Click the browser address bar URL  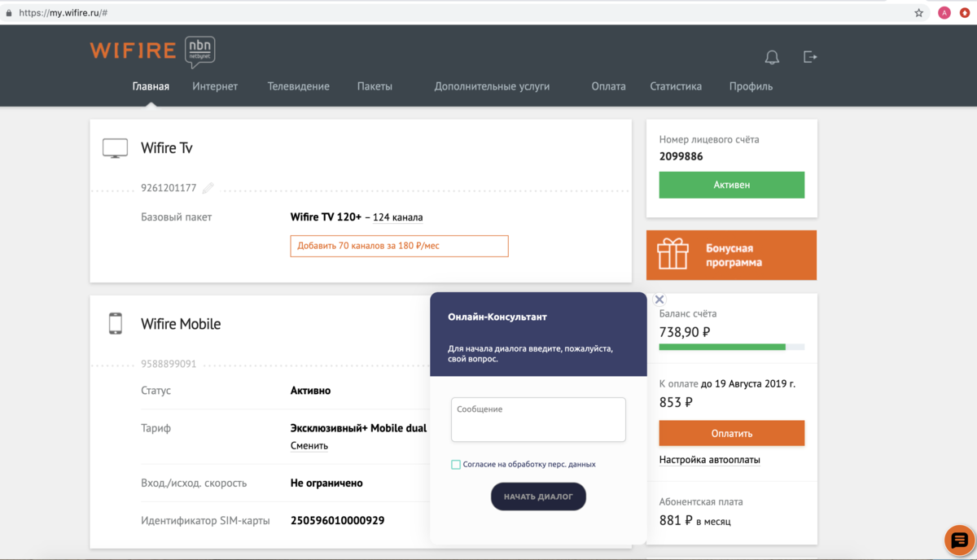[63, 13]
